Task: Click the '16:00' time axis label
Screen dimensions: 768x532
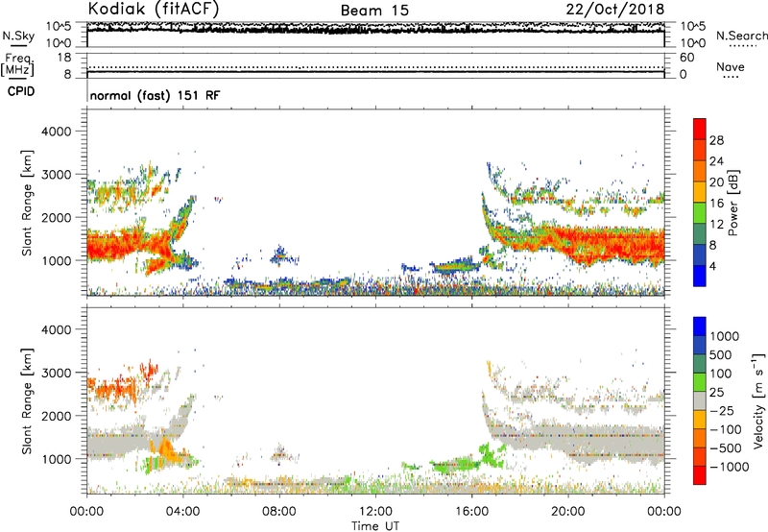Action: tap(471, 512)
